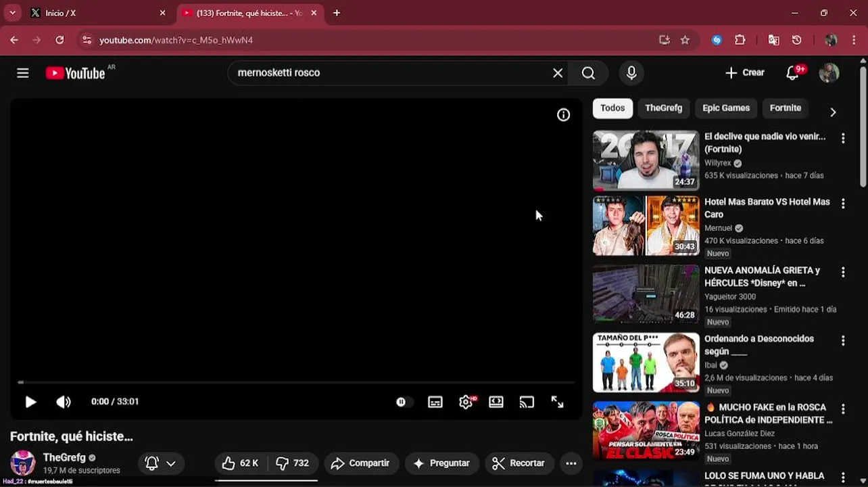Open options for the NUEVA ANOMALÍA video

(x=843, y=273)
